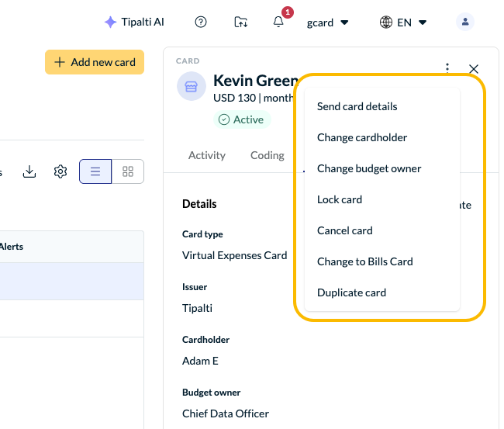The height and width of the screenshot is (429, 504).
Task: Click the Kevin Green card title
Action: [256, 81]
